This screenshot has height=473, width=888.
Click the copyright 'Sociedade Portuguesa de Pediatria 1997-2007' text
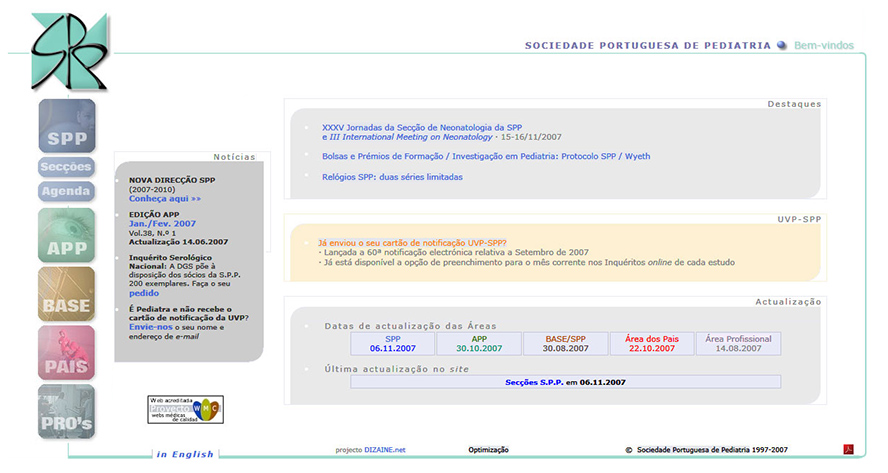coord(712,450)
